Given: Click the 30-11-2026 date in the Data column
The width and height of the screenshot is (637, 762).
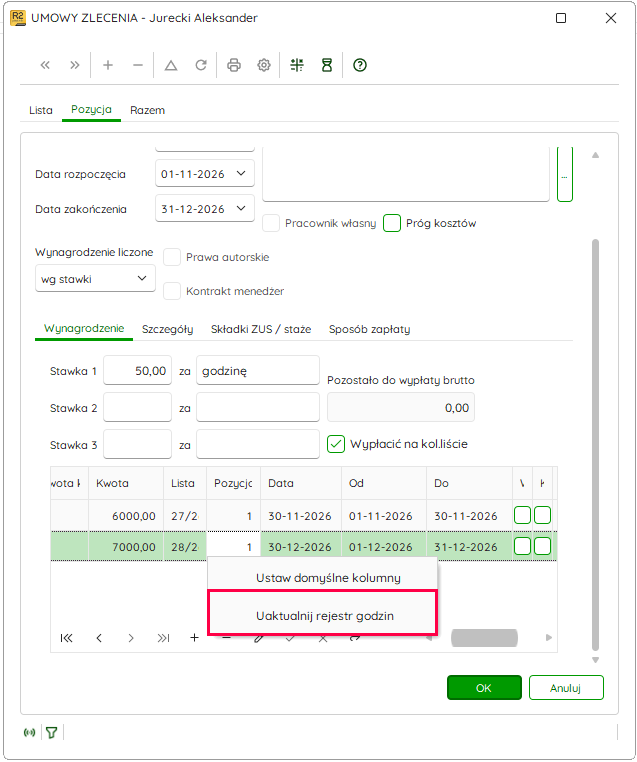Looking at the screenshot, I should (301, 516).
